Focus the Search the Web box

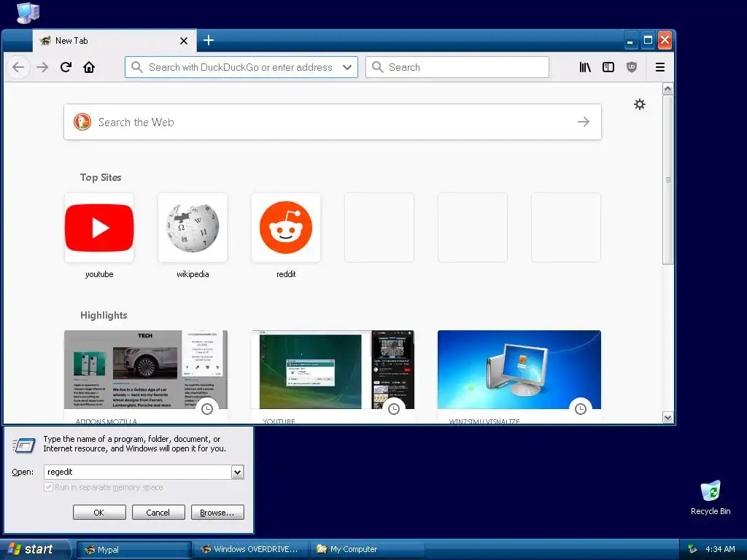click(333, 122)
